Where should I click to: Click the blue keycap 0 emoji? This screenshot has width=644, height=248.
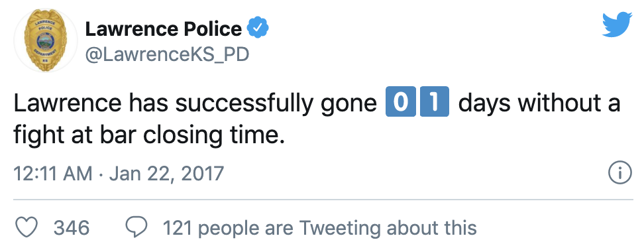pyautogui.click(x=400, y=103)
